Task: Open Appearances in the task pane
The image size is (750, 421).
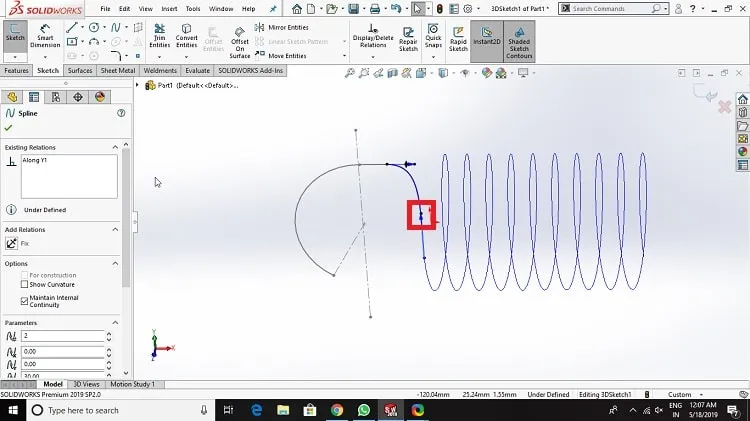Action: click(742, 152)
